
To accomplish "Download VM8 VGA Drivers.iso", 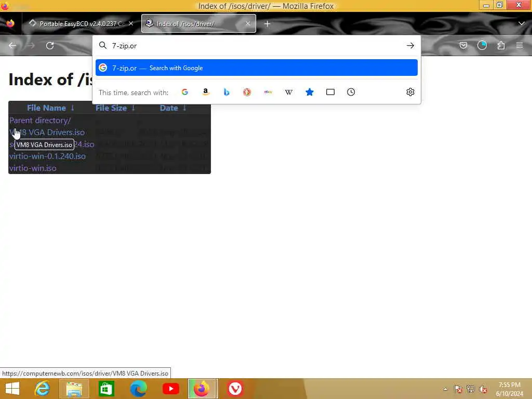I will (x=47, y=132).
